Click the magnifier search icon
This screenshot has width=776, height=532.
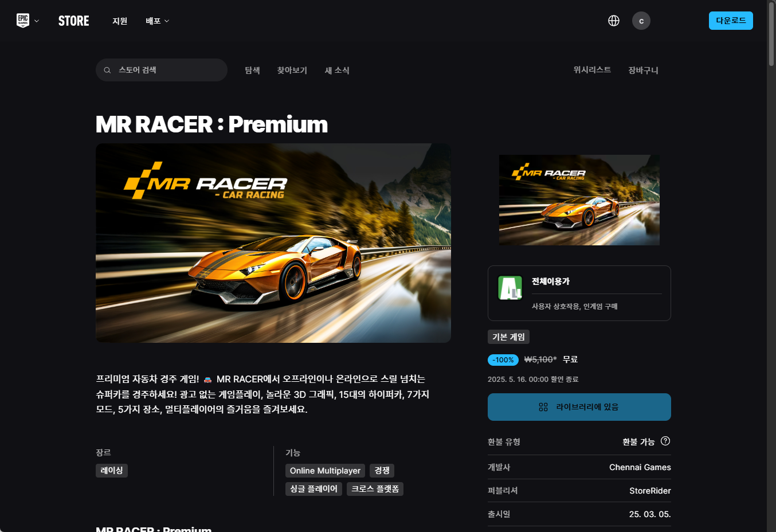point(107,70)
